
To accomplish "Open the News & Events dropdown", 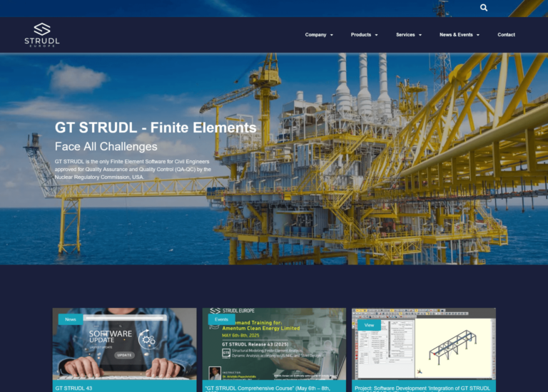I will click(x=459, y=35).
